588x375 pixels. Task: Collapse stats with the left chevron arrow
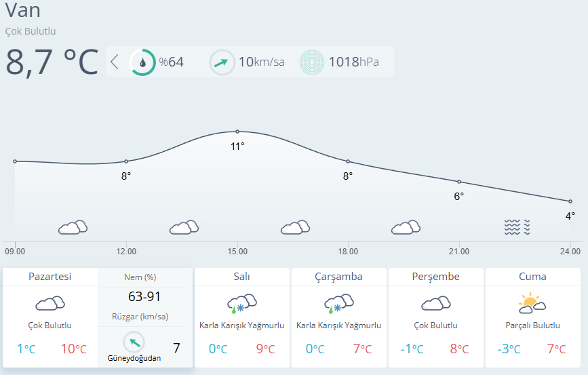pyautogui.click(x=115, y=62)
